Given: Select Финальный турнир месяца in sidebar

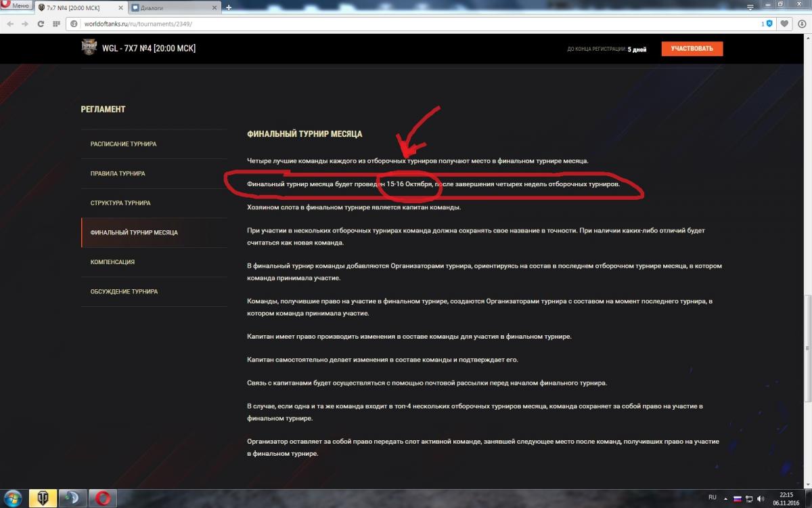Looking at the screenshot, I should [154, 232].
